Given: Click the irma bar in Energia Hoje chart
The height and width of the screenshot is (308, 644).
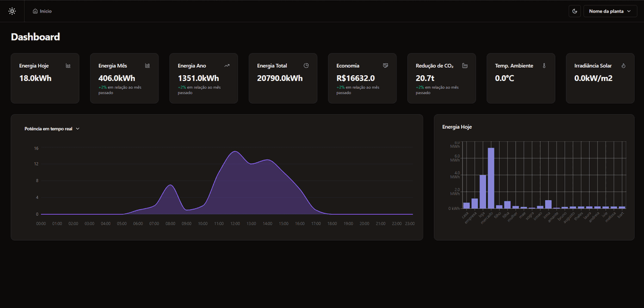Looking at the screenshot, I should (x=548, y=204).
